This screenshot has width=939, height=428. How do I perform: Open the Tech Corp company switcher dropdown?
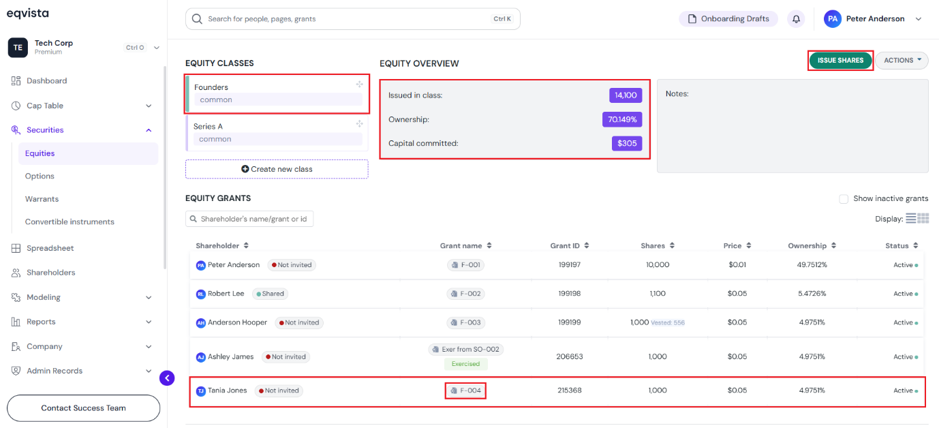click(157, 47)
